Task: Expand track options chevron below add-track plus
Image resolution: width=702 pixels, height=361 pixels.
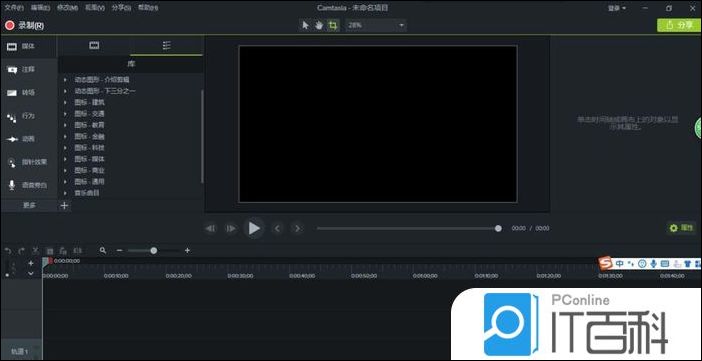Action: [x=30, y=273]
